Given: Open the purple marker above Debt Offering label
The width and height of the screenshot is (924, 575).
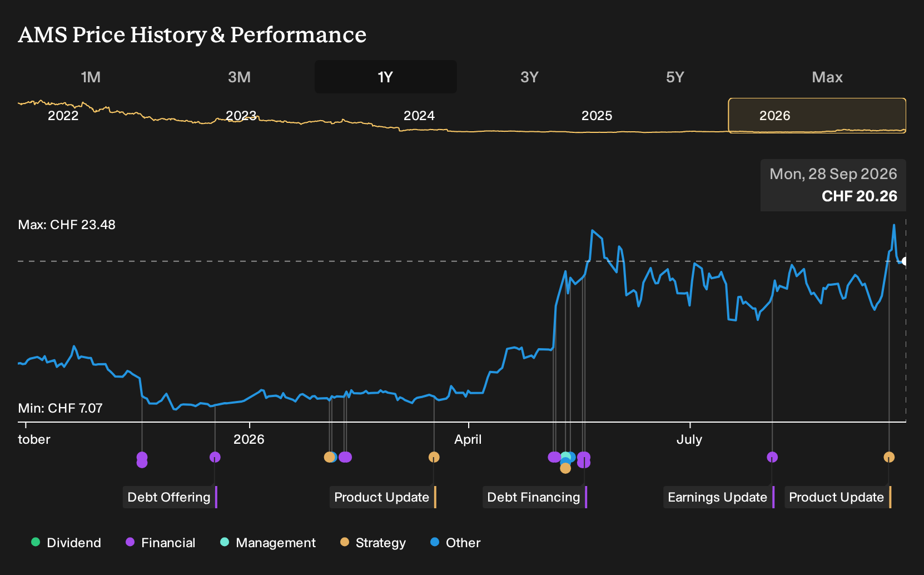Looking at the screenshot, I should [x=215, y=457].
